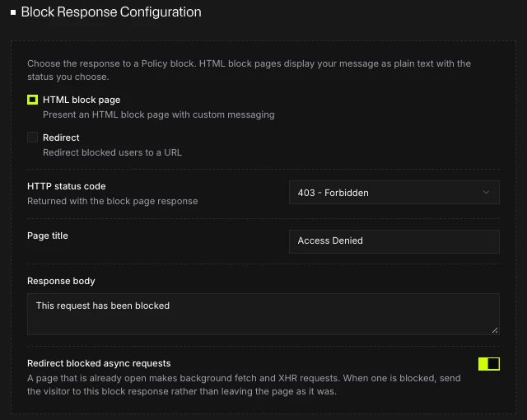Click the Response body text area

263,314
